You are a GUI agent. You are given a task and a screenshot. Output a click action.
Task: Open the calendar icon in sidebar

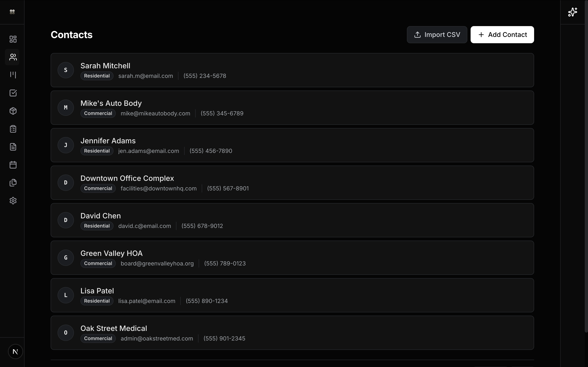click(x=13, y=165)
